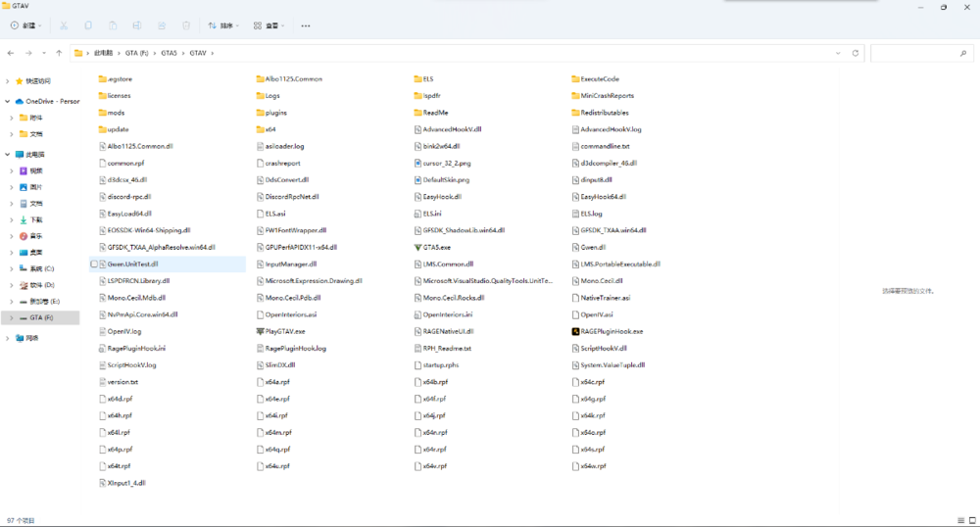Open the View layout menu
Screen dimensions: 980x527
[x=269, y=25]
